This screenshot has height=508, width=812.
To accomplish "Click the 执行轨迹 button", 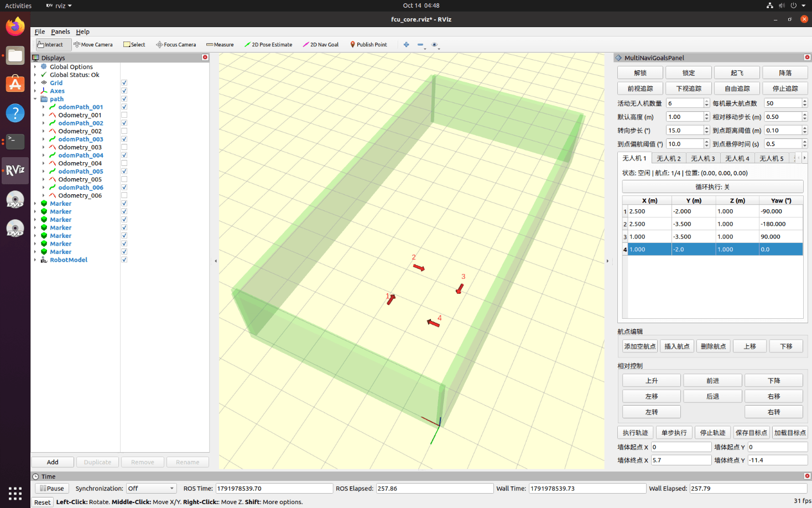I will 635,433.
